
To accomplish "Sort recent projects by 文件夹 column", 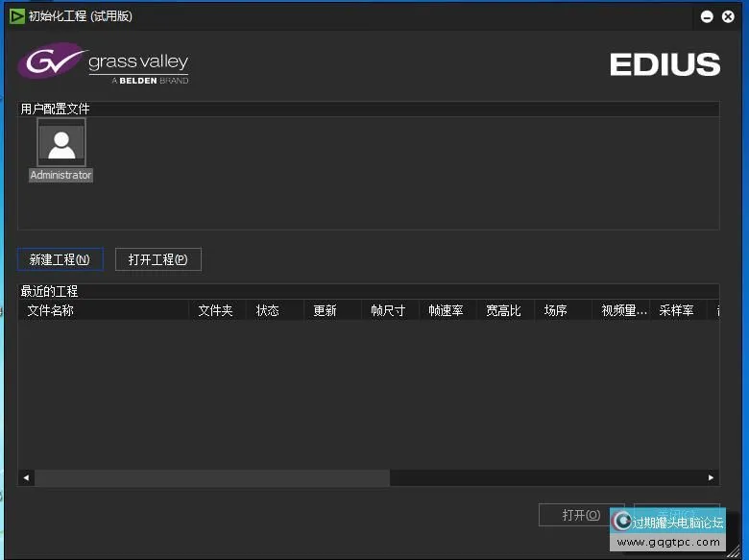I will (x=217, y=310).
